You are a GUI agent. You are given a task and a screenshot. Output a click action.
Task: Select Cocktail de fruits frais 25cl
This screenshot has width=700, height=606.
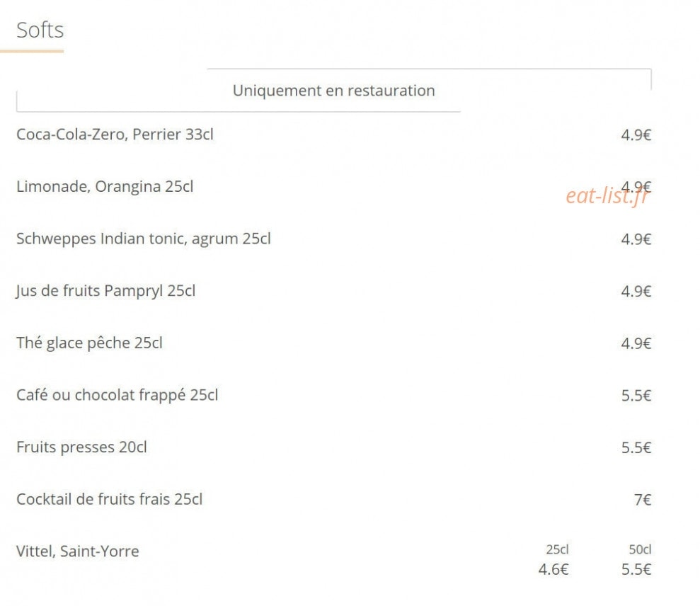pos(110,499)
